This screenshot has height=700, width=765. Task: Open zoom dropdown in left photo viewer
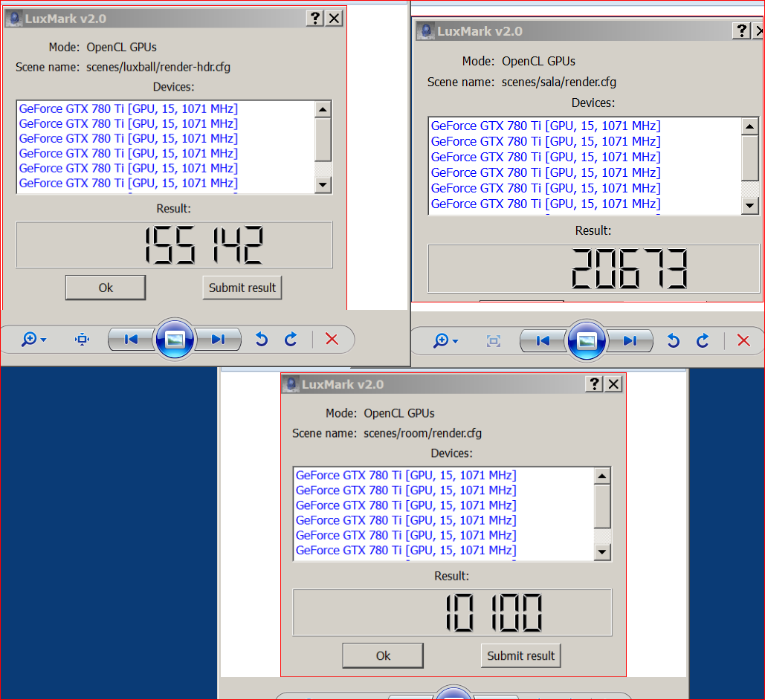pos(33,339)
